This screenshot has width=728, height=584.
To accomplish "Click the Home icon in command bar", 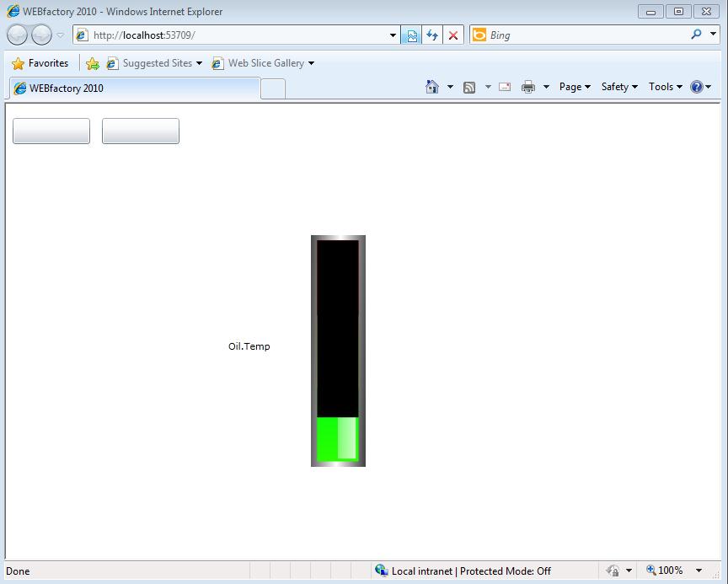I will (432, 87).
